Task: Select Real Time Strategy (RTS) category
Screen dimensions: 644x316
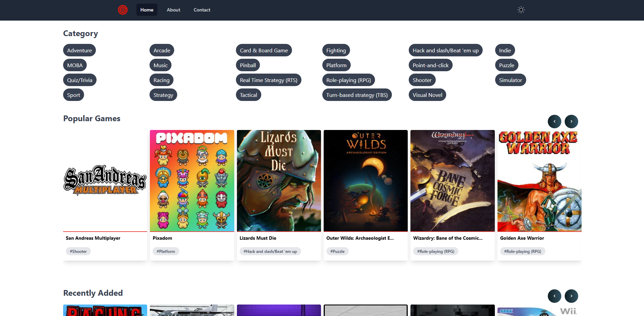Action: [269, 80]
